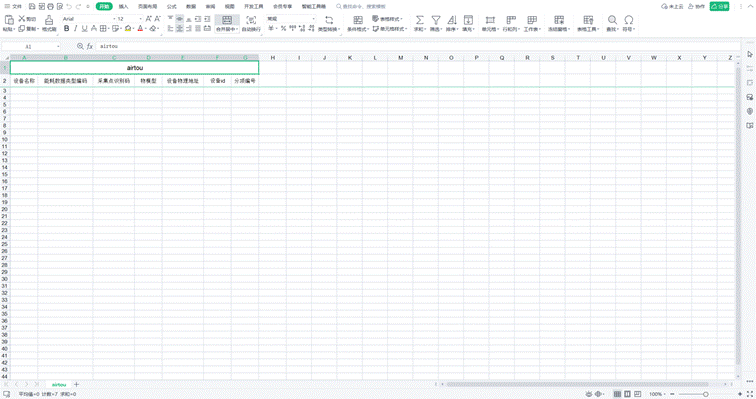
Task: Open the fill color dropdown arrow
Action: tap(134, 29)
